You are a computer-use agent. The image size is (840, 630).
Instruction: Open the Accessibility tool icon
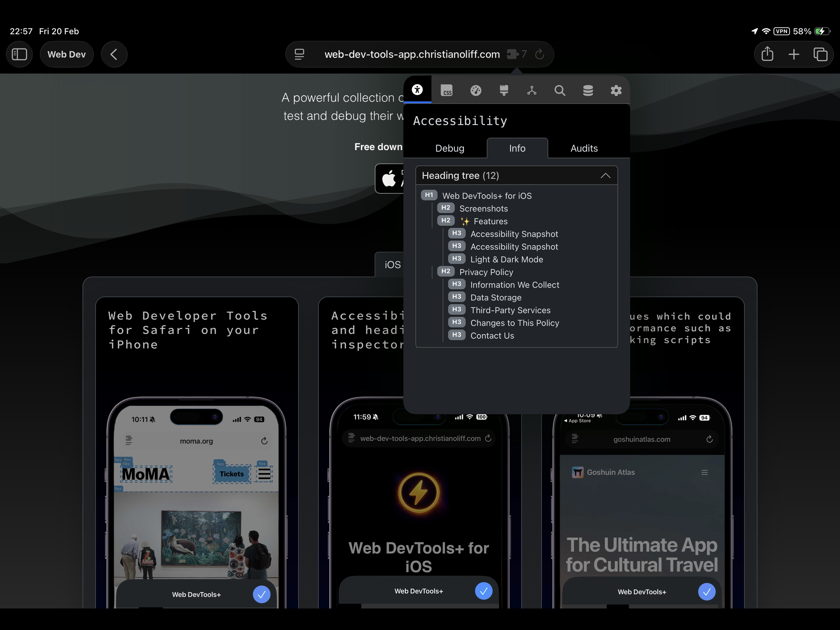(x=417, y=90)
